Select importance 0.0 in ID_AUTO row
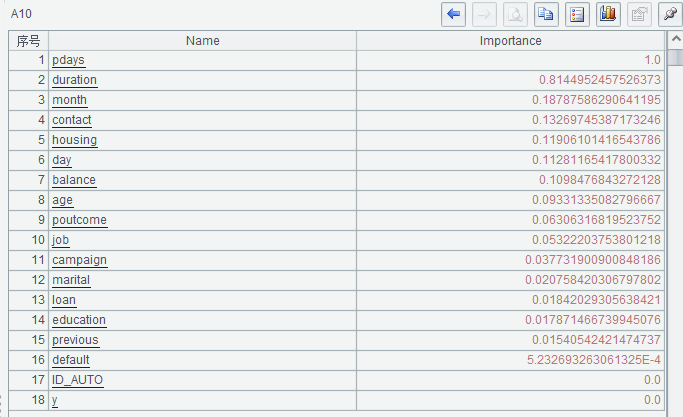The image size is (683, 417). tap(652, 381)
